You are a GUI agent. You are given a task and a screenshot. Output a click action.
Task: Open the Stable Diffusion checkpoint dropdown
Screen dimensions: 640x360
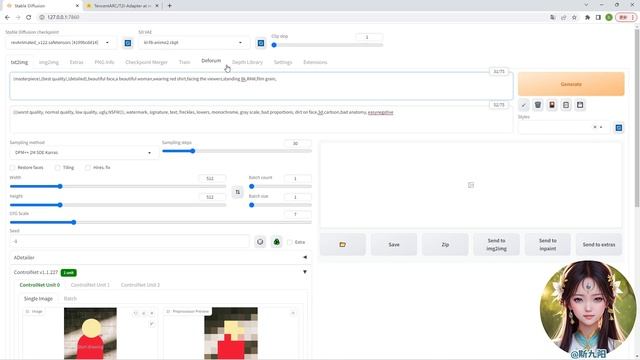tap(60, 42)
